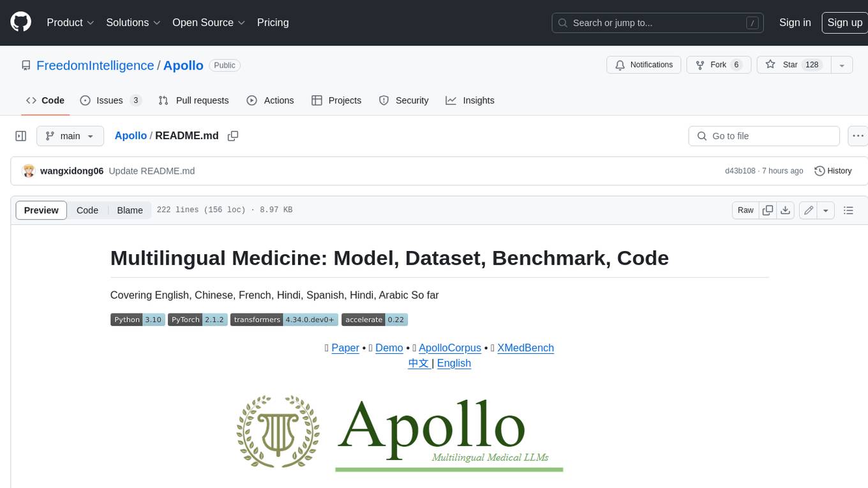Viewport: 868px width, 488px height.
Task: Expand the star lists dropdown arrow
Action: tap(842, 65)
